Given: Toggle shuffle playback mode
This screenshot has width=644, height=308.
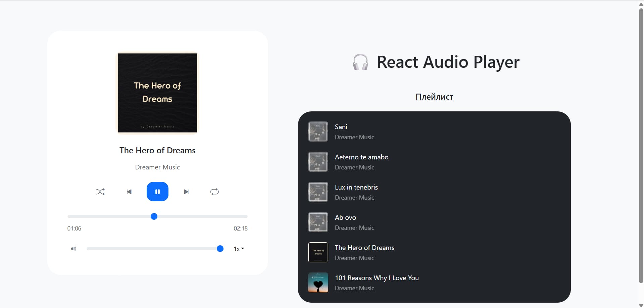Looking at the screenshot, I should point(100,192).
